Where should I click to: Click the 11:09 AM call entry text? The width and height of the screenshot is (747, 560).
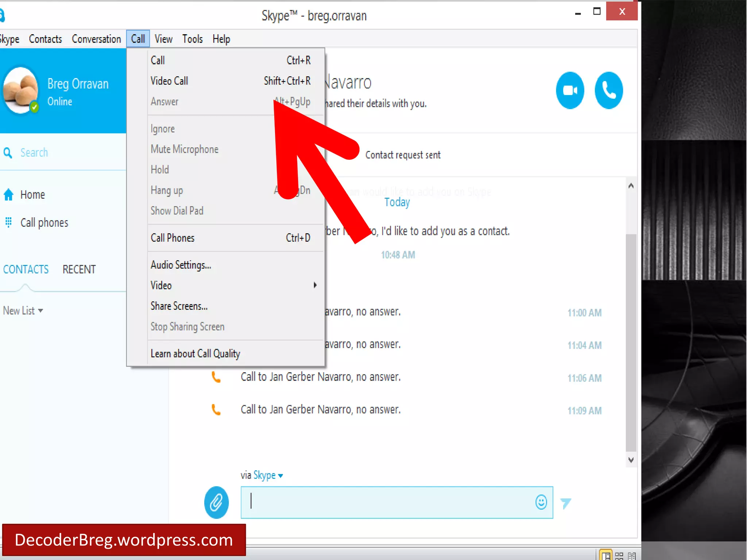click(x=321, y=410)
